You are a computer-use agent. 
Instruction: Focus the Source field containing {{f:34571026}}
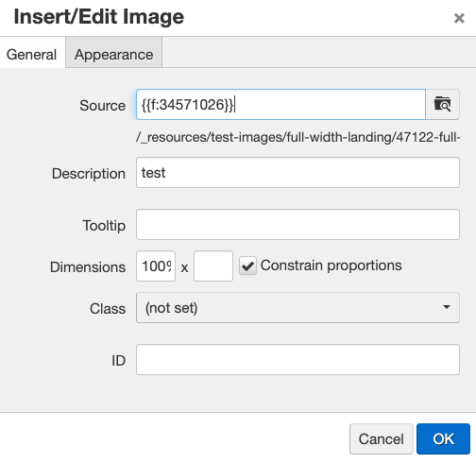tap(280, 105)
